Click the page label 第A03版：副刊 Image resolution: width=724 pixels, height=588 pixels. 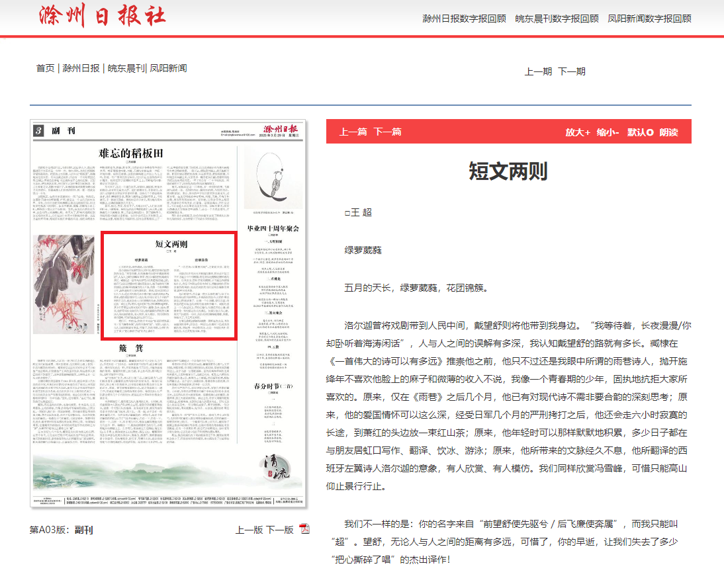point(61,530)
